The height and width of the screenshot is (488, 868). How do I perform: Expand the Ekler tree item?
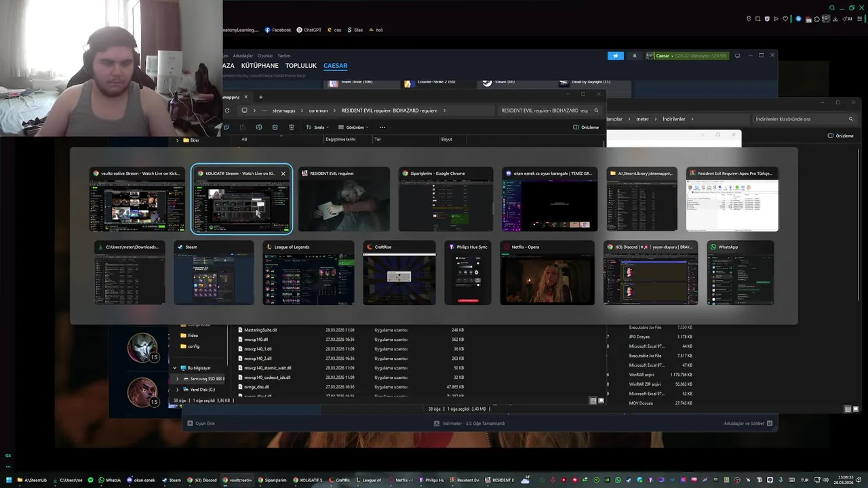[177, 140]
